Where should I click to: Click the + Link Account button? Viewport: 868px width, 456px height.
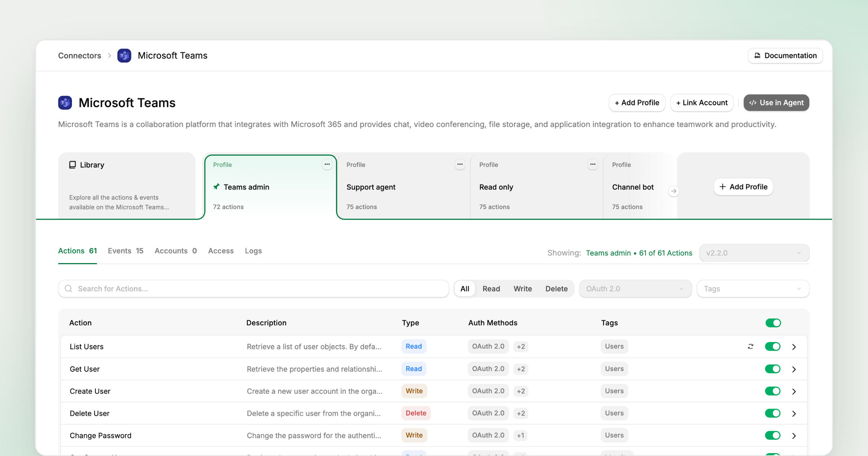[702, 103]
